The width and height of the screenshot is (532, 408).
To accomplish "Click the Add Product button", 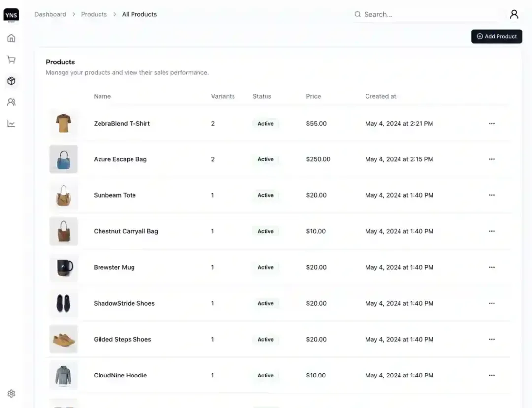I will (497, 36).
